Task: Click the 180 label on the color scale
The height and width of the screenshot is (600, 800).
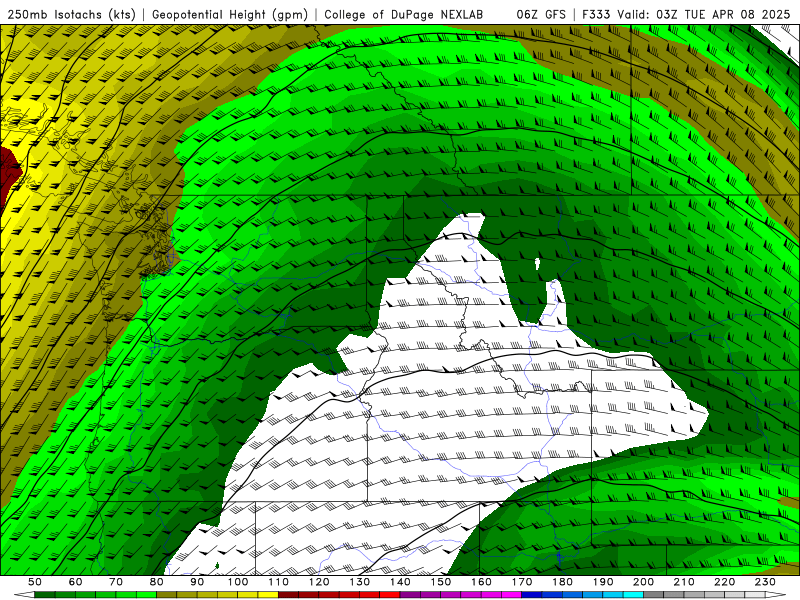Action: (562, 582)
